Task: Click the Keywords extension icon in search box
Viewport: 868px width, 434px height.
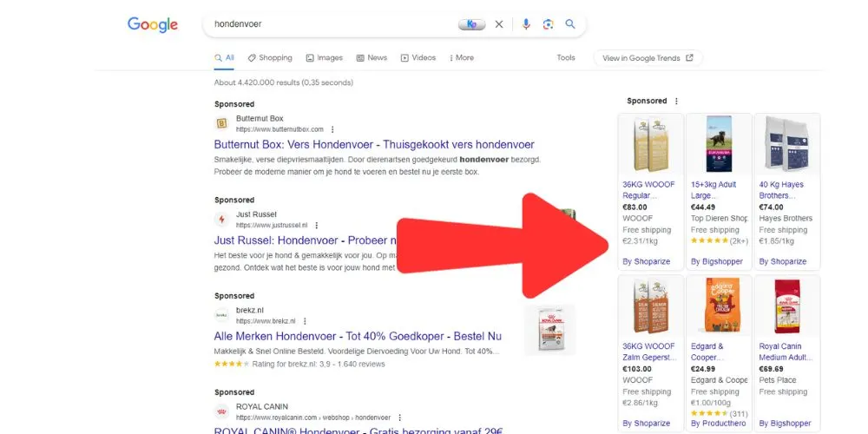Action: click(471, 24)
